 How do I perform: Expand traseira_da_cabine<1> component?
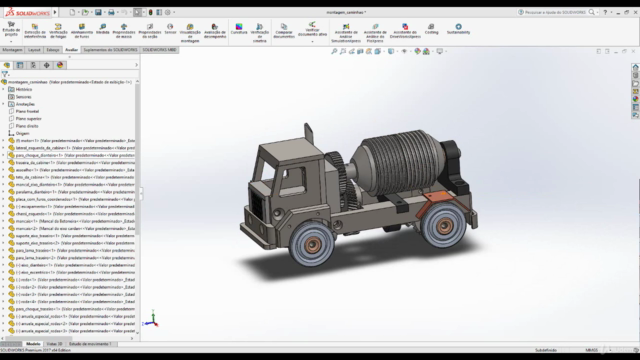3,163
